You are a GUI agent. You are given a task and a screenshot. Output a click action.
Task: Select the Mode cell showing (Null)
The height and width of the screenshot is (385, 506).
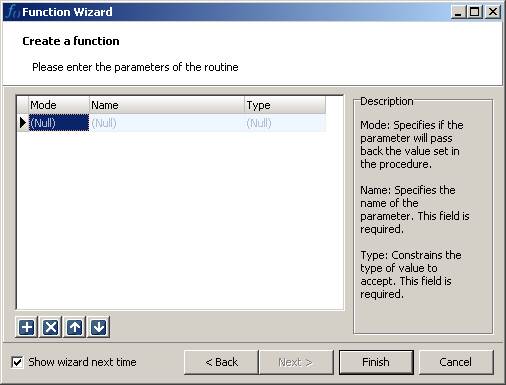[x=59, y=123]
